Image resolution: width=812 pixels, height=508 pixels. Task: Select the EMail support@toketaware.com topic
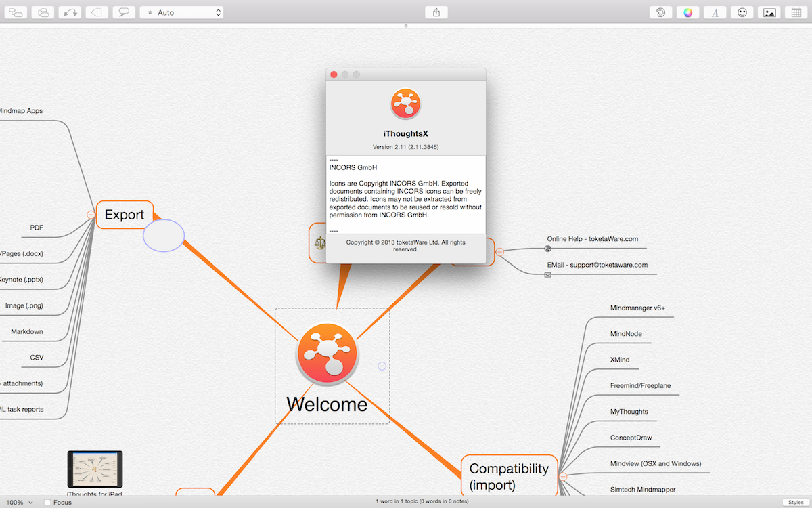tap(597, 265)
